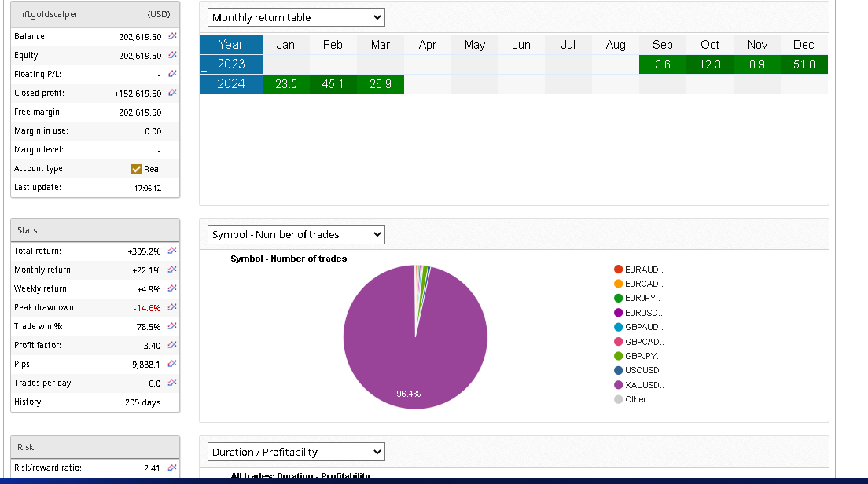868x484 pixels.
Task: Select the 2024 year row header
Action: (x=230, y=84)
